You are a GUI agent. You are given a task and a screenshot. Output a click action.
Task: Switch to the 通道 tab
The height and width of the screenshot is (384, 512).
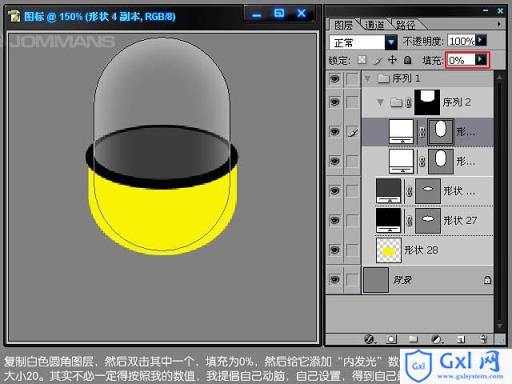click(x=374, y=25)
